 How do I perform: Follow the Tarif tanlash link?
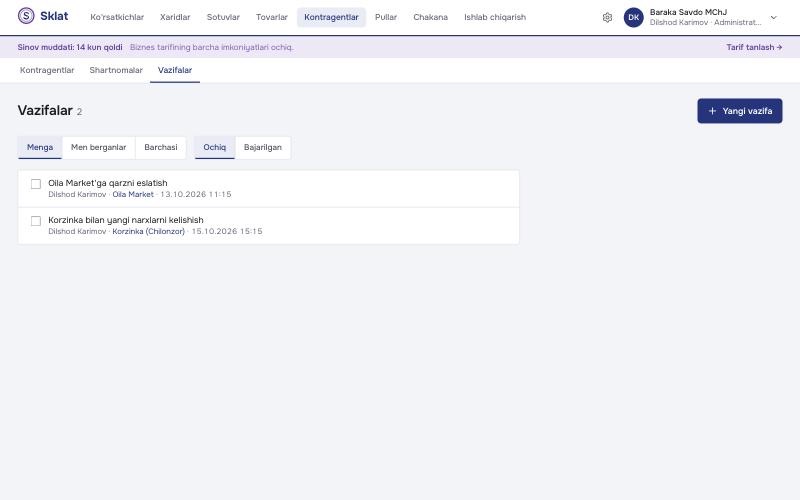point(754,47)
